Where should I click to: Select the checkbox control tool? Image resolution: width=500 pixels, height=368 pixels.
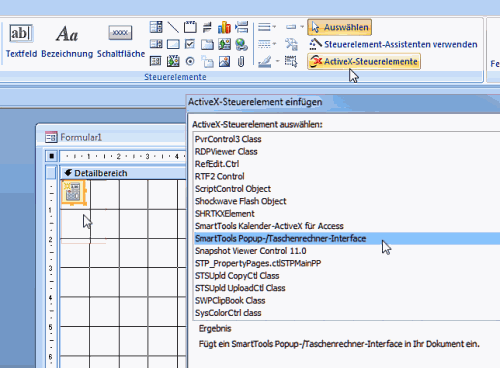[x=190, y=44]
